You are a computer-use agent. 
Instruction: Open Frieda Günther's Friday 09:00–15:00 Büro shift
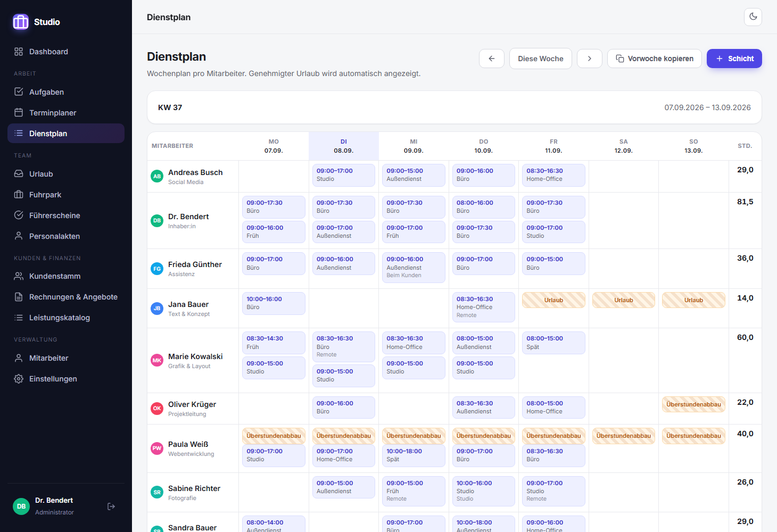553,263
